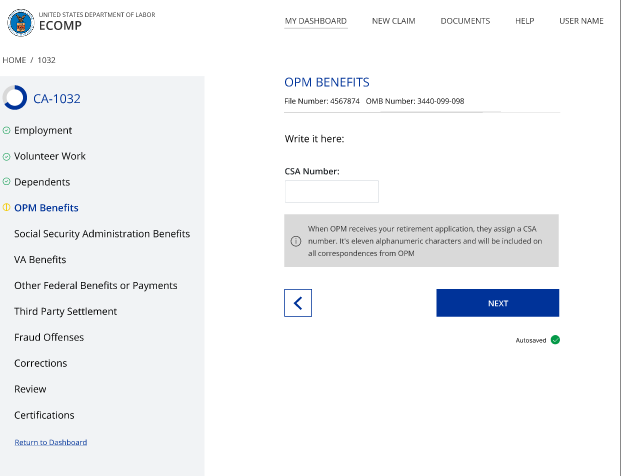The height and width of the screenshot is (476, 621).
Task: Follow the Return to Dashboard link
Action: pos(50,442)
